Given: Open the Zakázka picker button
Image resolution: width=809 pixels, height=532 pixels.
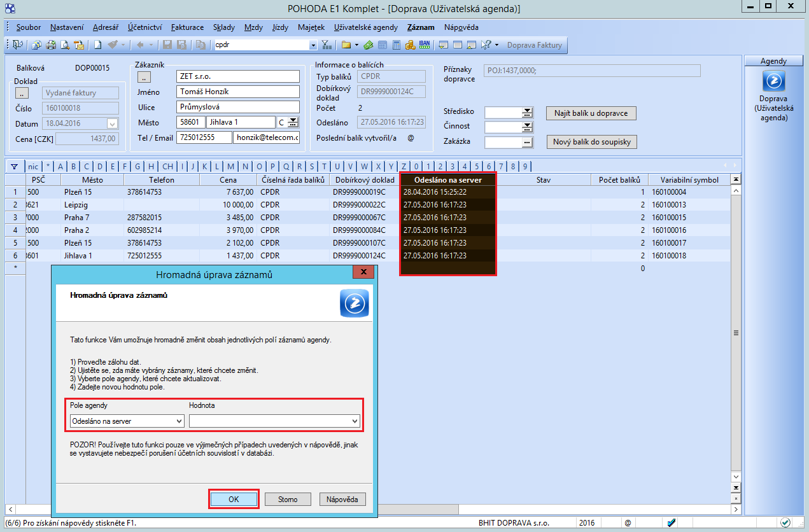Looking at the screenshot, I should pos(527,142).
